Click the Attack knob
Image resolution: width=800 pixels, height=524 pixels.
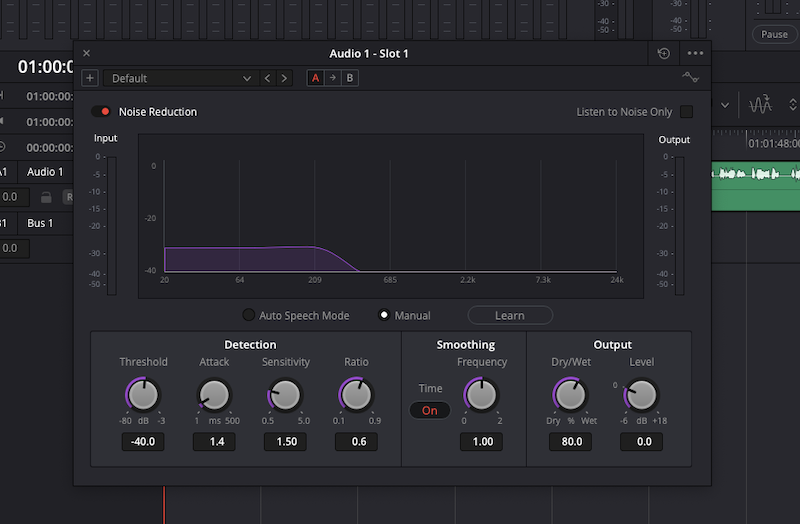[x=214, y=395]
